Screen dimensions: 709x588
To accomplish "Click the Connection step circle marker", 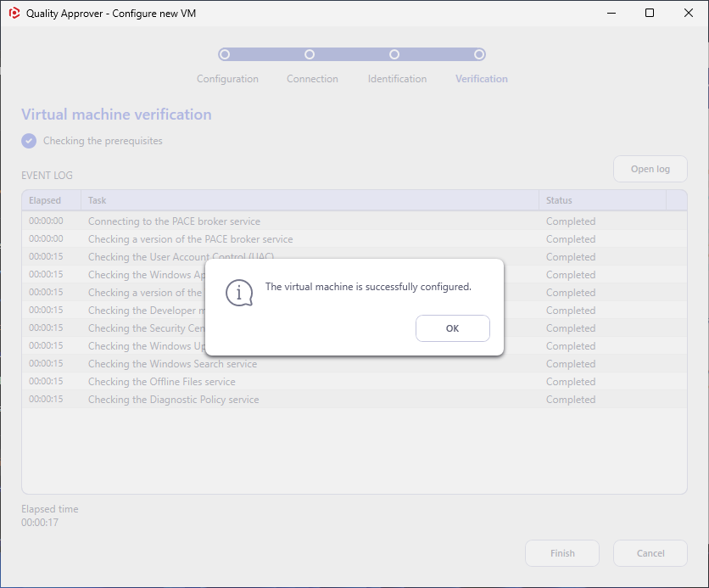I will click(x=310, y=54).
